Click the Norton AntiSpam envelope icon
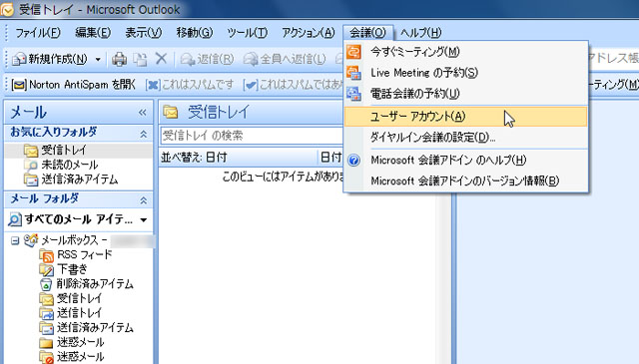Image resolution: width=639 pixels, height=364 pixels. pos(19,85)
